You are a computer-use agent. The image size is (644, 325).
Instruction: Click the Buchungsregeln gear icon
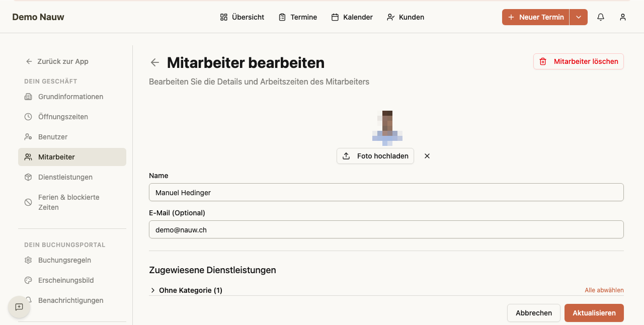click(x=28, y=260)
